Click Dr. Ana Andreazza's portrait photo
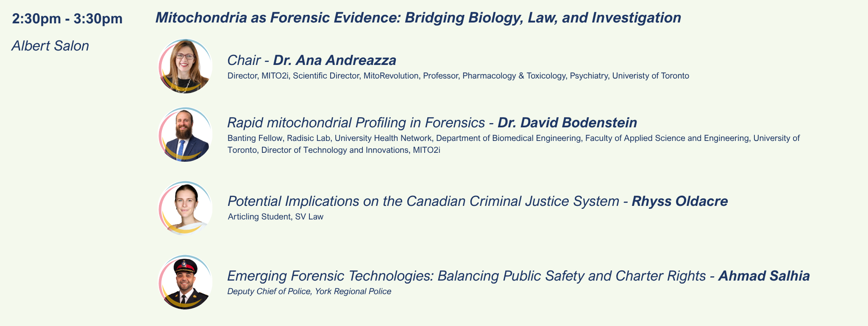 pyautogui.click(x=185, y=66)
